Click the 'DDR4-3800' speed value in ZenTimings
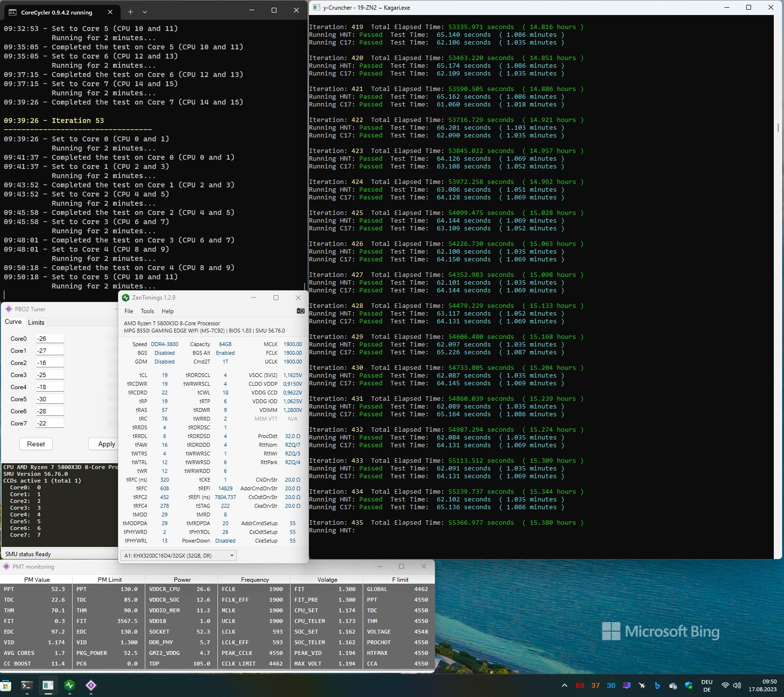The height and width of the screenshot is (697, 784). click(165, 344)
